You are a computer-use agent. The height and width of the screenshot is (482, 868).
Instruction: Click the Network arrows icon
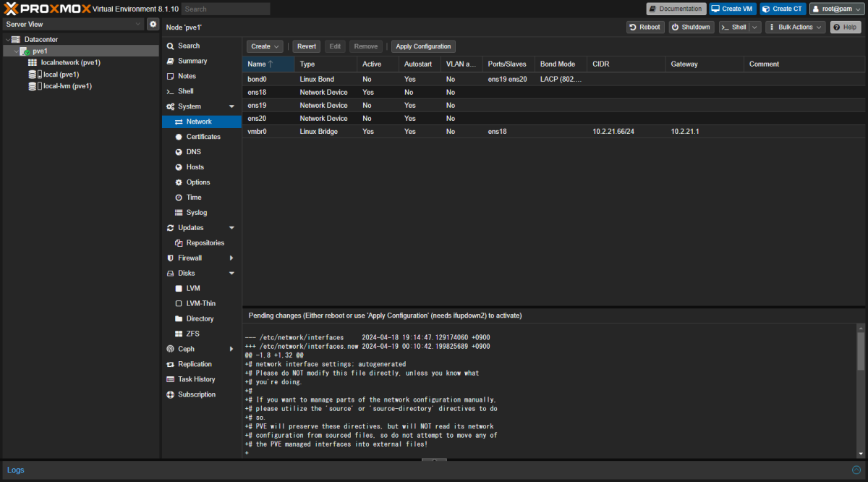(179, 122)
